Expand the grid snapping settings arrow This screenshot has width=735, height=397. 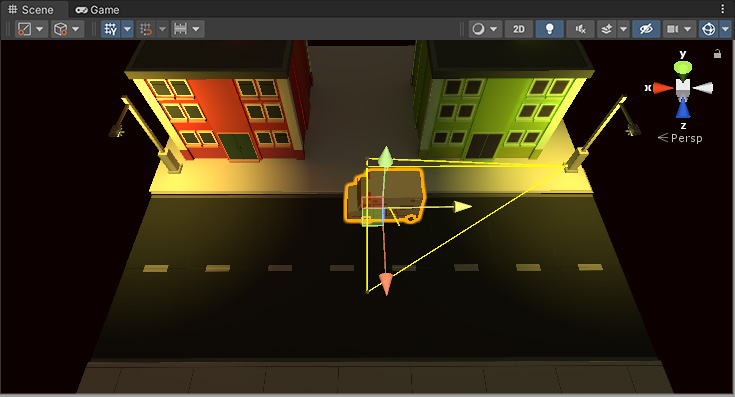click(162, 29)
